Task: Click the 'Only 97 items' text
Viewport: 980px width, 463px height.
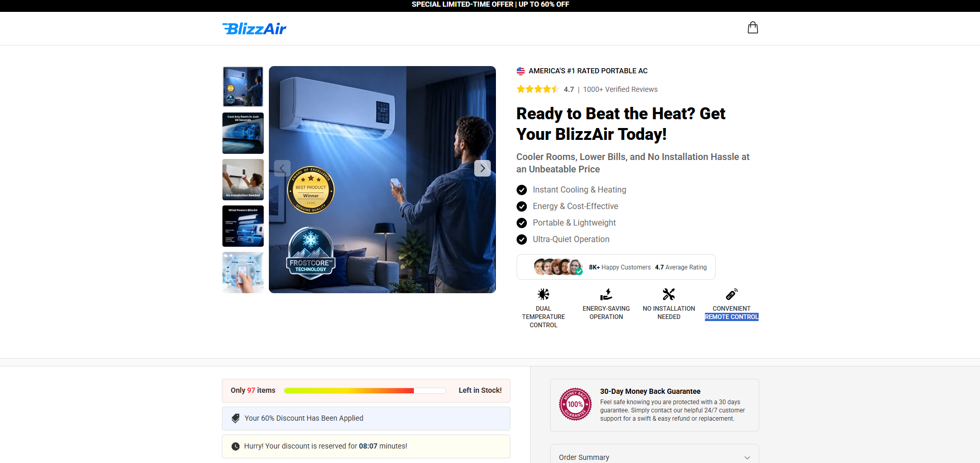Action: click(253, 391)
